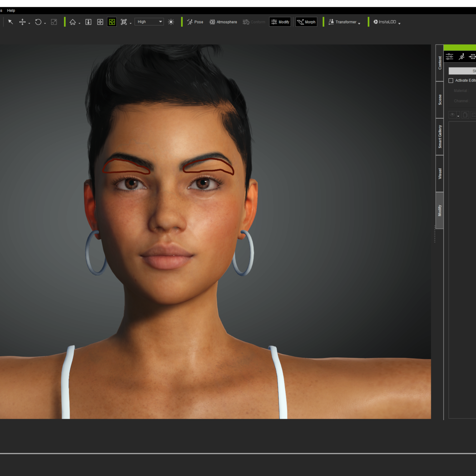Switch to the Visual side tab
Image resolution: width=476 pixels, height=476 pixels.
[x=440, y=174]
